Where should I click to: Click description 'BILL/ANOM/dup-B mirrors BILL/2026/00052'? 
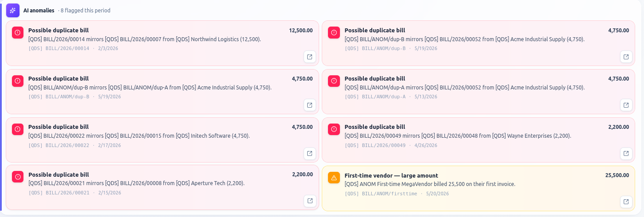click(x=465, y=39)
